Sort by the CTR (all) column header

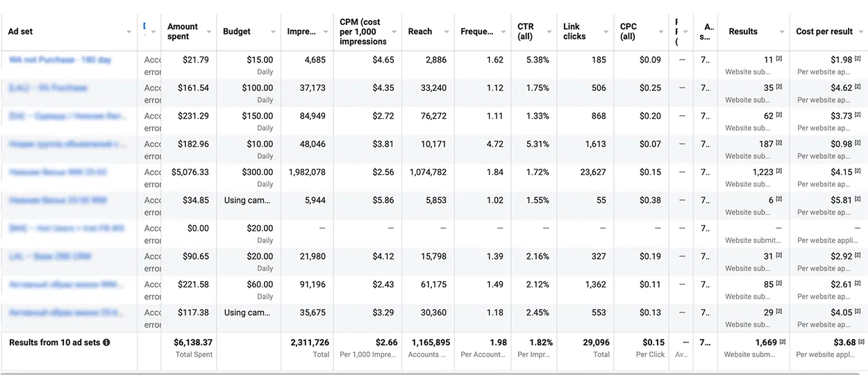526,32
